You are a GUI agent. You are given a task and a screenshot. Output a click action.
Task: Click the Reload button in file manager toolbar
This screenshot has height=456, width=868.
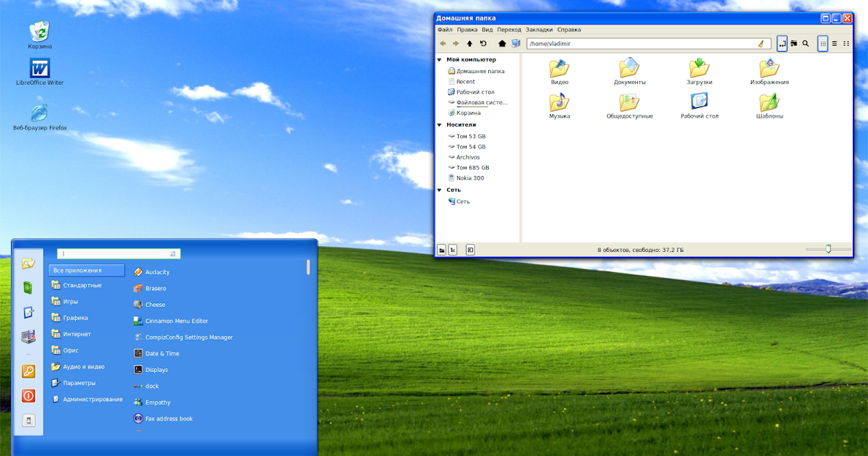(483, 43)
